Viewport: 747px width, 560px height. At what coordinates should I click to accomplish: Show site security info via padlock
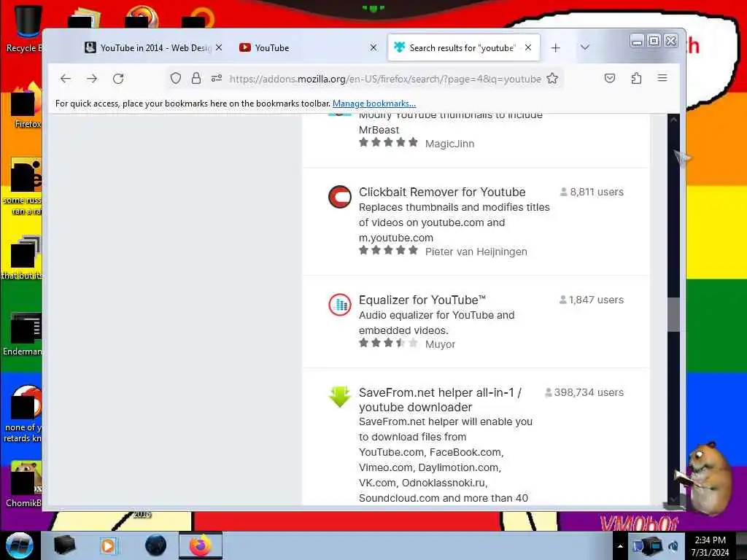pyautogui.click(x=196, y=79)
